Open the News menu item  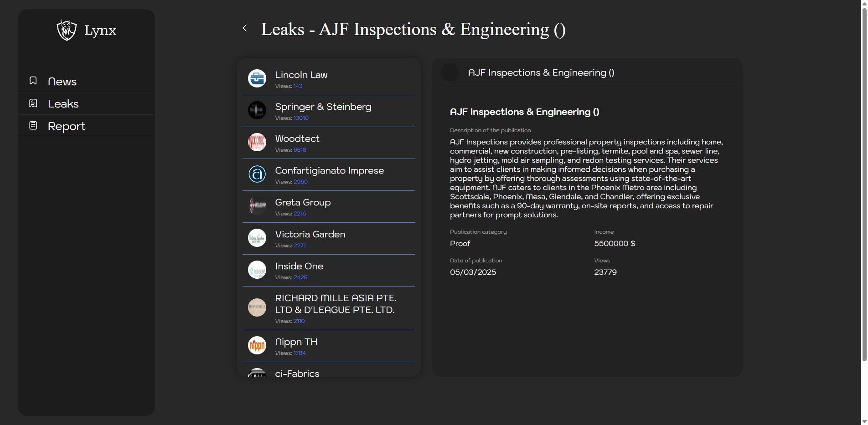click(62, 82)
